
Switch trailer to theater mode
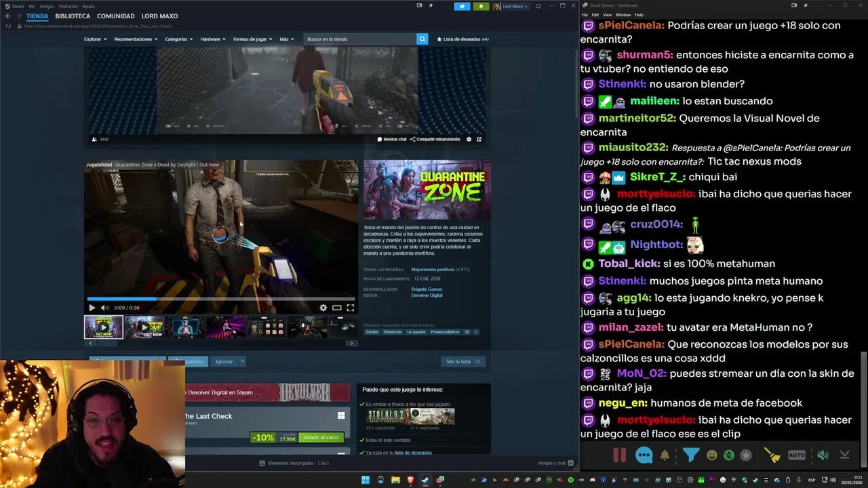(x=336, y=308)
